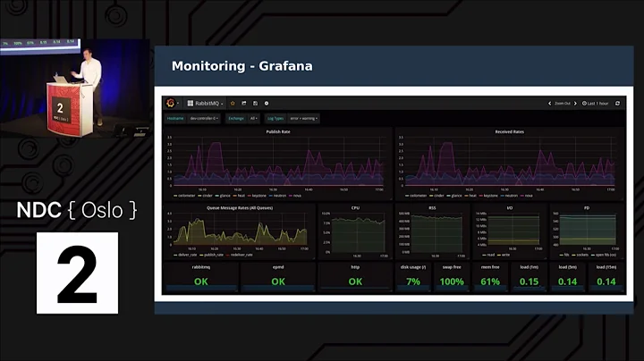Click the disk usage 7% stat
The image size is (644, 361).
point(413,277)
